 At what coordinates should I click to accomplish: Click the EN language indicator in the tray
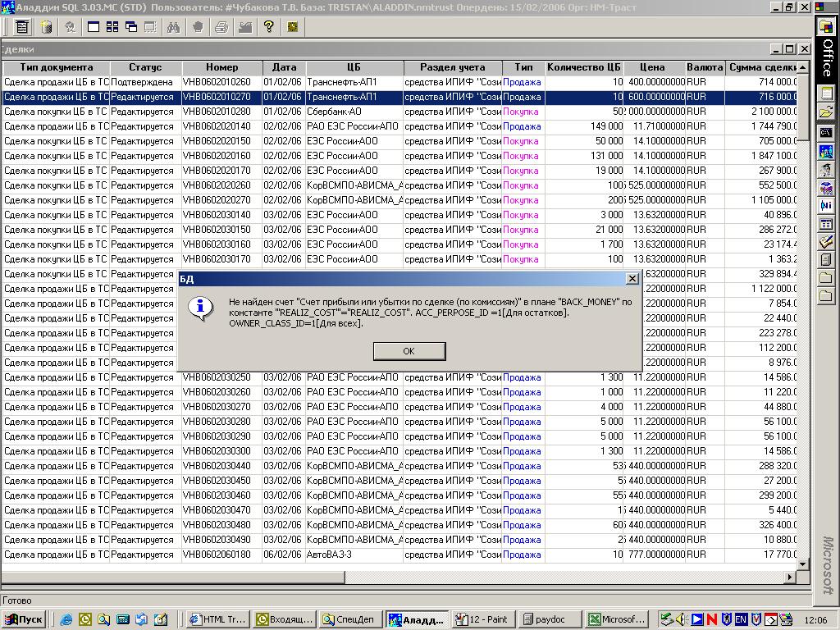click(x=741, y=619)
